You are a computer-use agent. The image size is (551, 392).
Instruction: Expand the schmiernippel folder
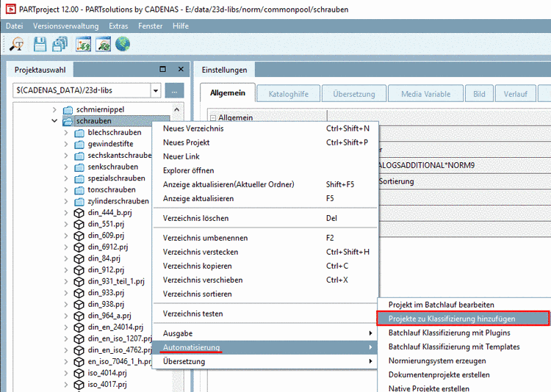54,109
